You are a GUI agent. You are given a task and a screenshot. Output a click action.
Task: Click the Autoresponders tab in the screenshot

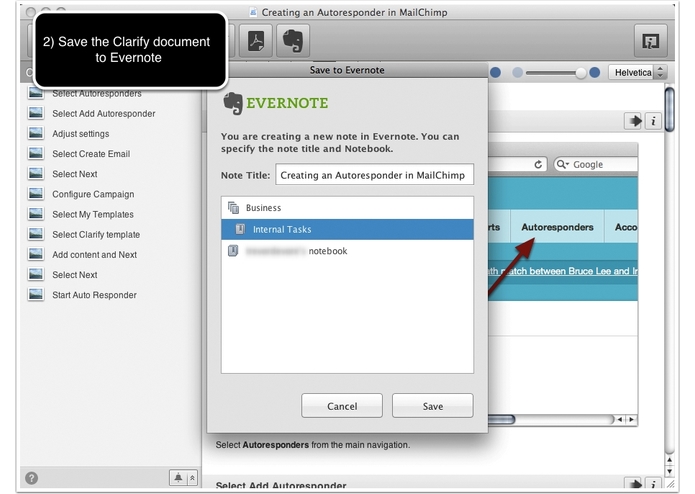pos(557,227)
